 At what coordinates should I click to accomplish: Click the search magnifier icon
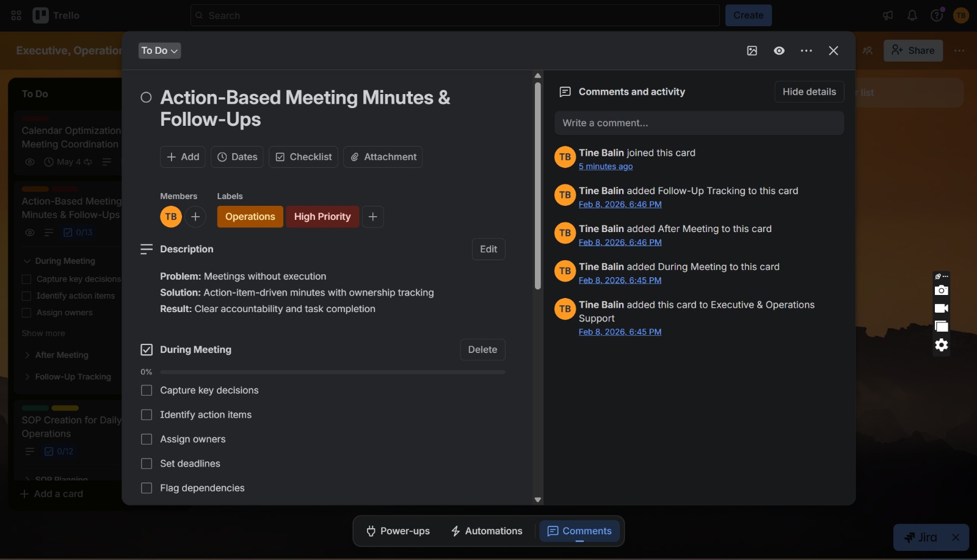pyautogui.click(x=199, y=15)
